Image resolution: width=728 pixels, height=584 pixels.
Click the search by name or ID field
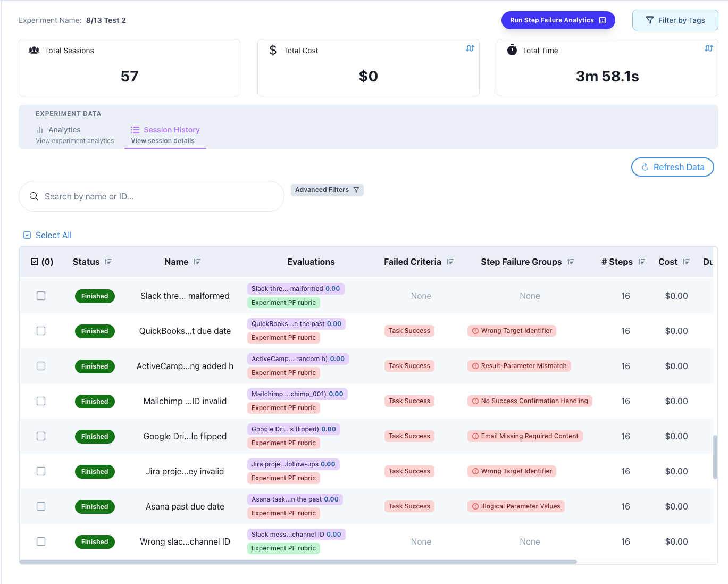[x=152, y=196]
